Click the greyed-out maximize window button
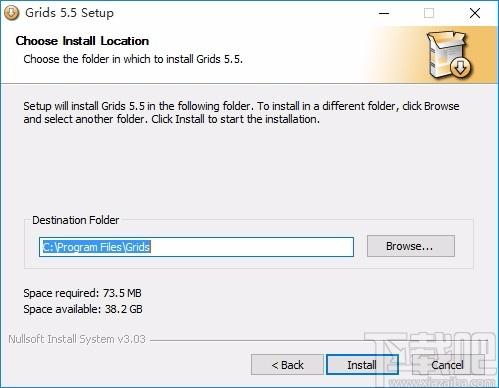The image size is (499, 388). click(x=429, y=13)
